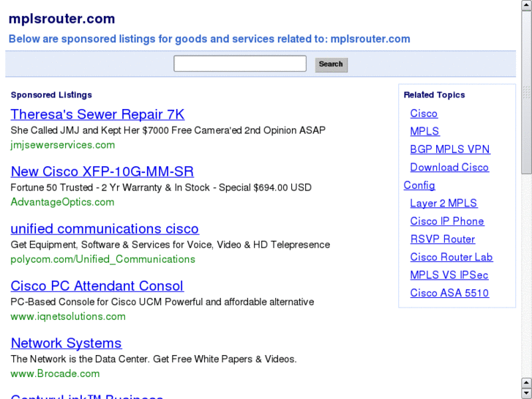This screenshot has height=399, width=532.
Task: Click the Related Topics heading
Action: click(x=434, y=95)
